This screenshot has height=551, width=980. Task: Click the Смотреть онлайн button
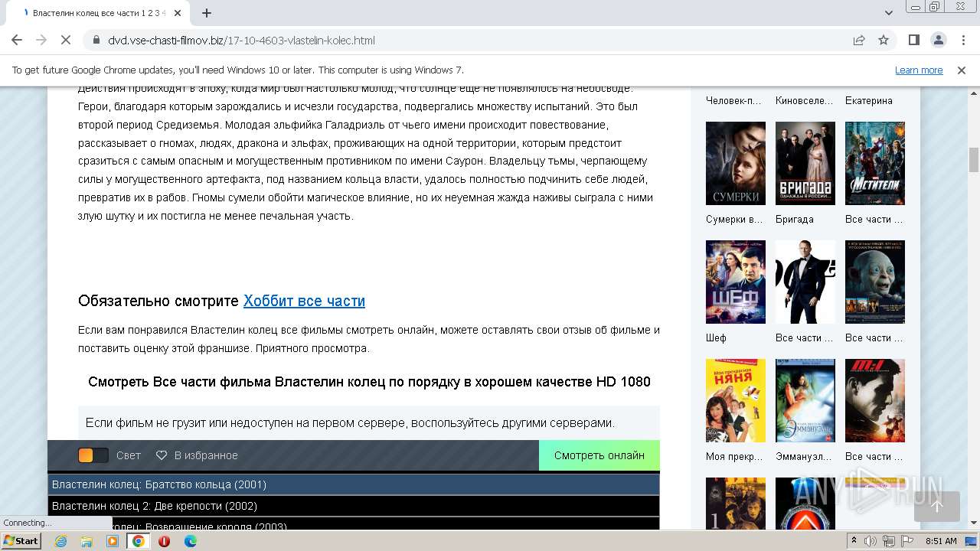click(599, 455)
